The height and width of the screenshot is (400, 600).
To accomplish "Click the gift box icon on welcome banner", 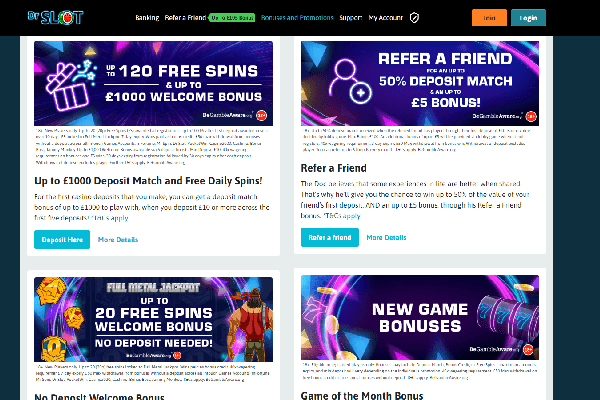I will coord(70,87).
